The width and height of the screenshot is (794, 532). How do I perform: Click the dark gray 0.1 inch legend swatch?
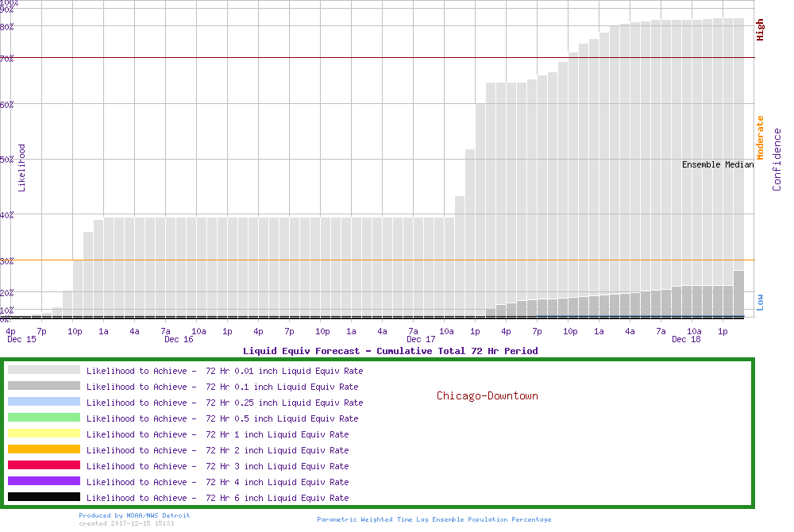tap(44, 386)
